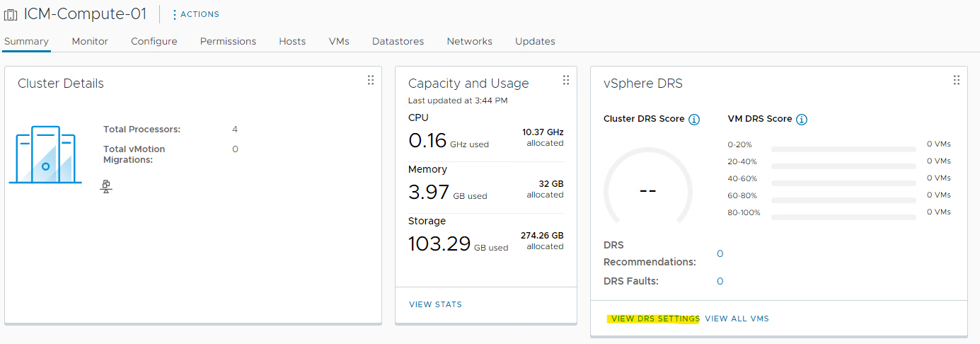Viewport: 980px width, 344px height.
Task: Show VM DRS Score info tooltip
Action: pyautogui.click(x=802, y=120)
